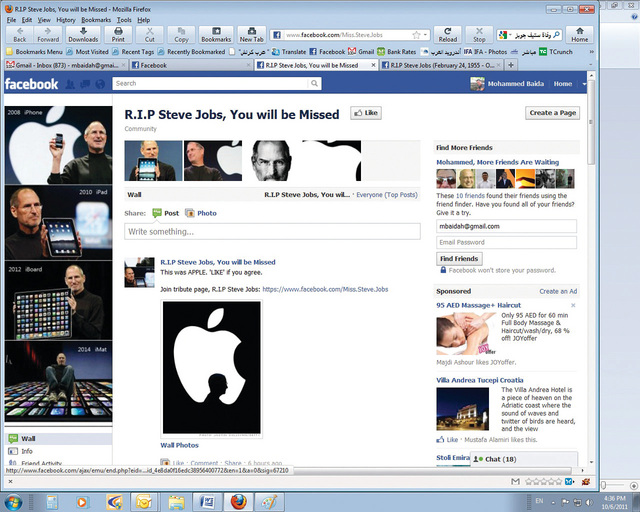
Task: Open Facebook notifications globe icon
Action: 100,84
